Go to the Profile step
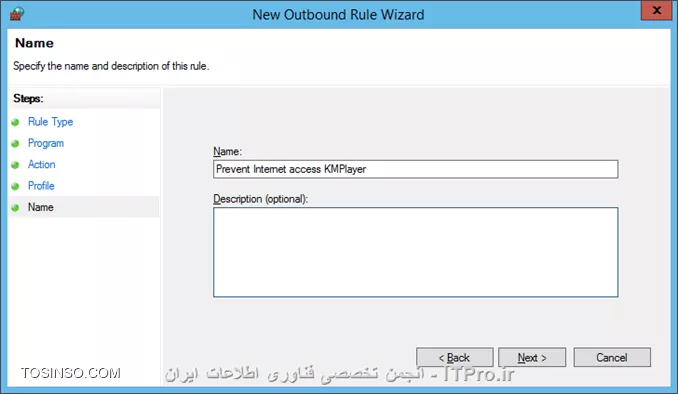Image resolution: width=678 pixels, height=394 pixels. pyautogui.click(x=41, y=186)
